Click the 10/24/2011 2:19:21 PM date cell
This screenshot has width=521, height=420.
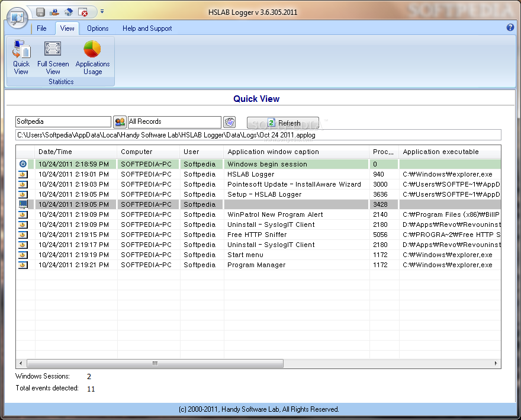click(x=76, y=265)
